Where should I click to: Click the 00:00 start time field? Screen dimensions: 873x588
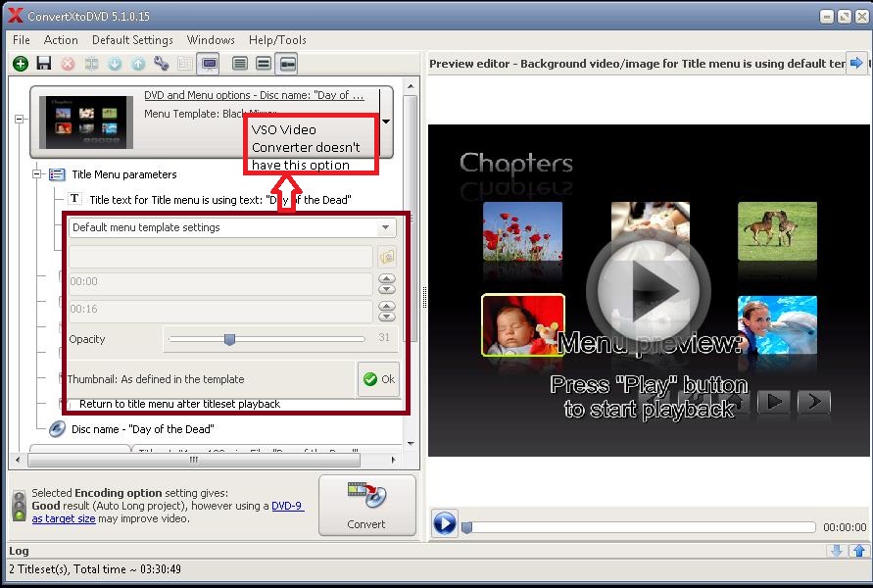[220, 283]
